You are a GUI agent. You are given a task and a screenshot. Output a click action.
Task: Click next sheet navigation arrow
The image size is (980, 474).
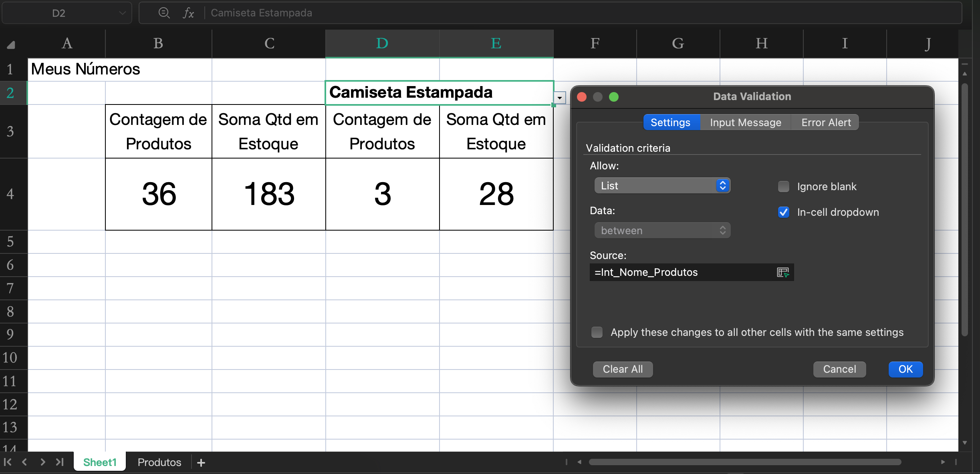click(x=42, y=462)
